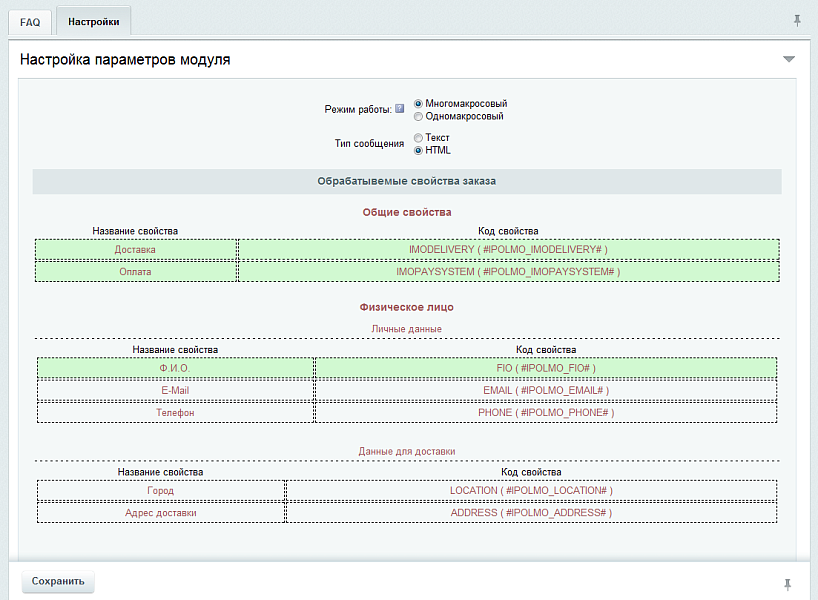Select the Ф.И.О. property row
This screenshot has height=600, width=818.
tap(175, 368)
